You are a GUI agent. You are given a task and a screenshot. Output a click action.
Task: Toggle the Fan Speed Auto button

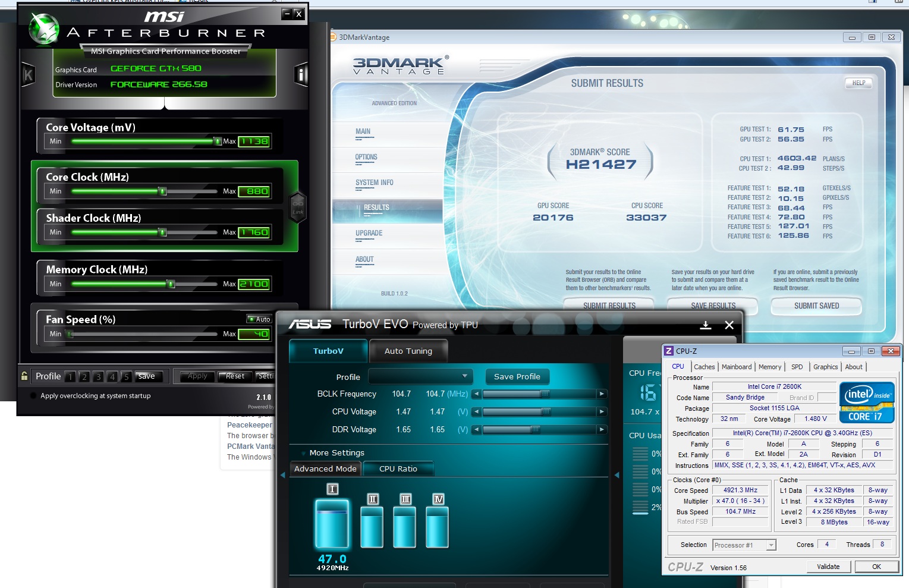pos(259,319)
